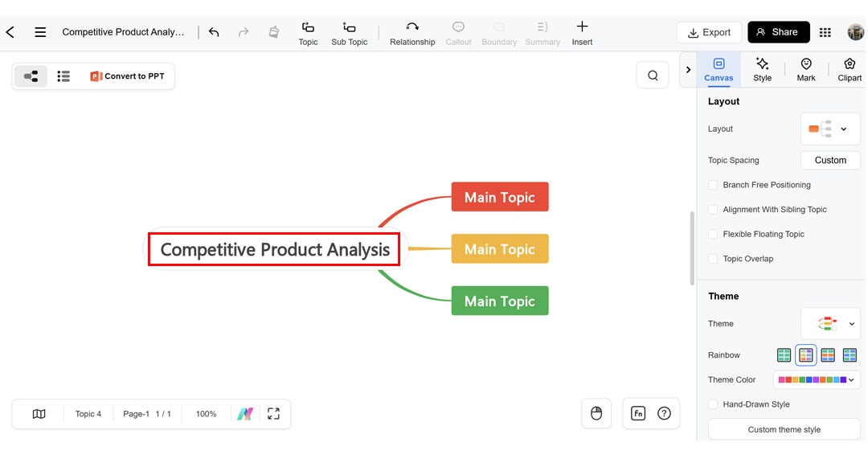
Task: Open the Layout dropdown
Action: 830,129
